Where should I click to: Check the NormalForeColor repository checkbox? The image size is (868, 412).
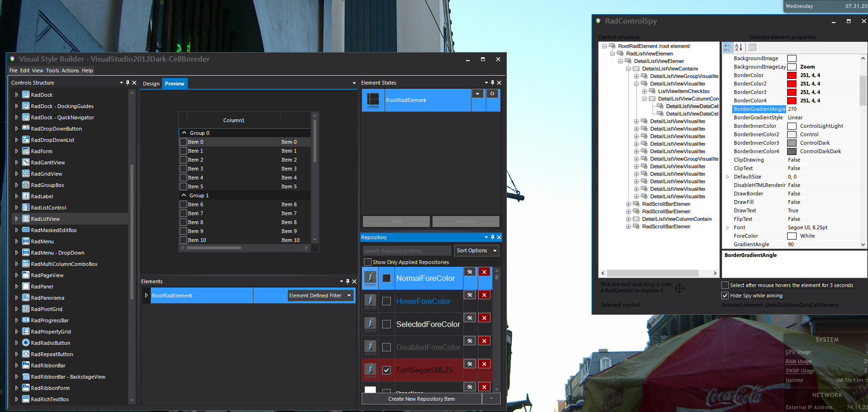point(387,278)
